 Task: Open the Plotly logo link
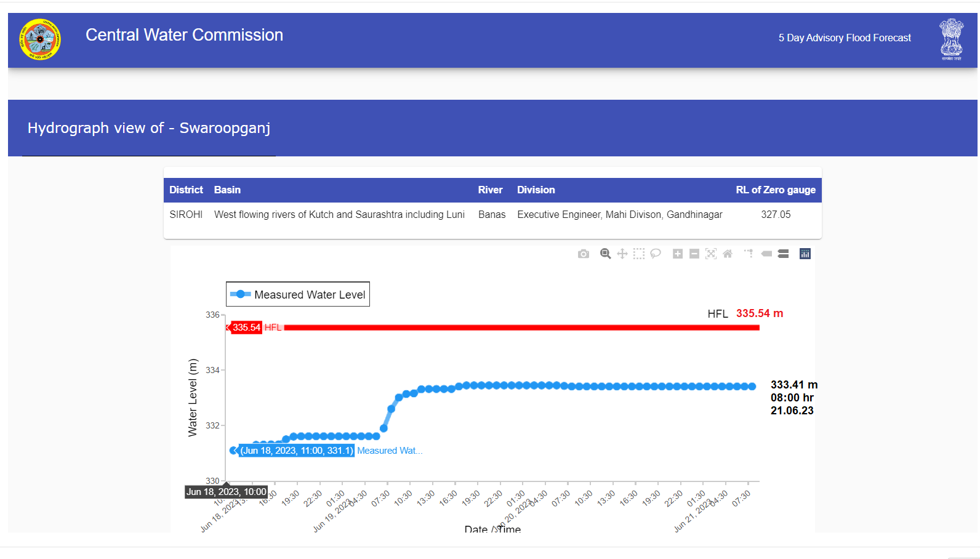coord(805,254)
